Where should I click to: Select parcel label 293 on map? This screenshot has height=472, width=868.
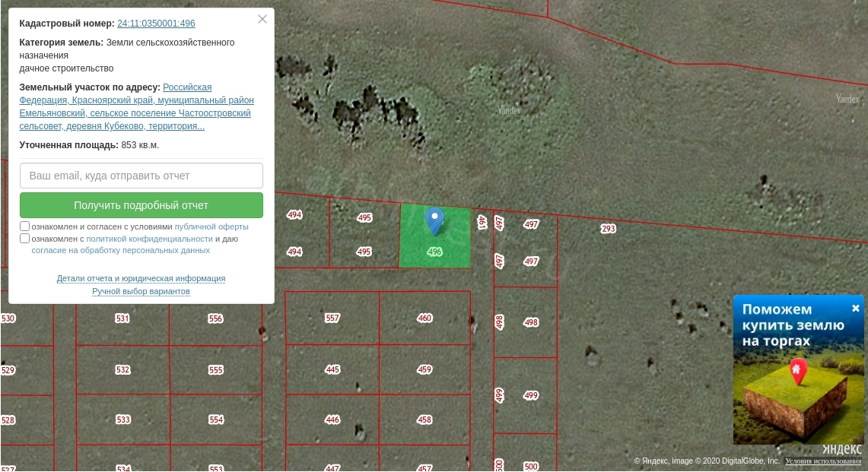[x=608, y=229]
